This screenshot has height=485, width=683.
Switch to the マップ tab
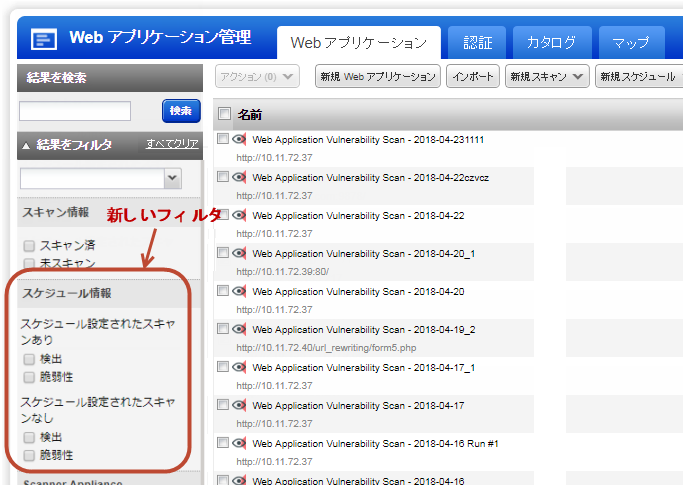[631, 43]
